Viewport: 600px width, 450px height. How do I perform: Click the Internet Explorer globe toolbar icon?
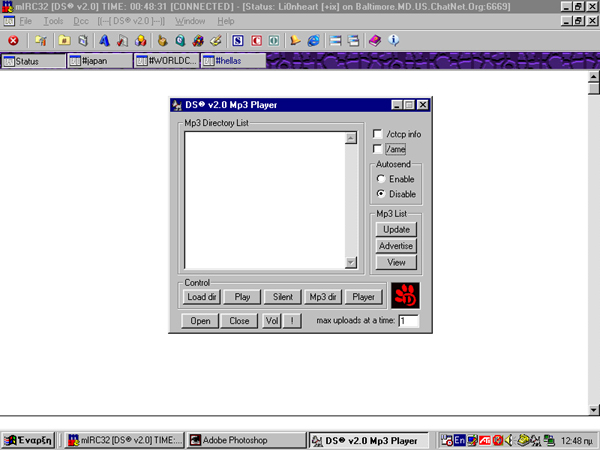[x=314, y=41]
